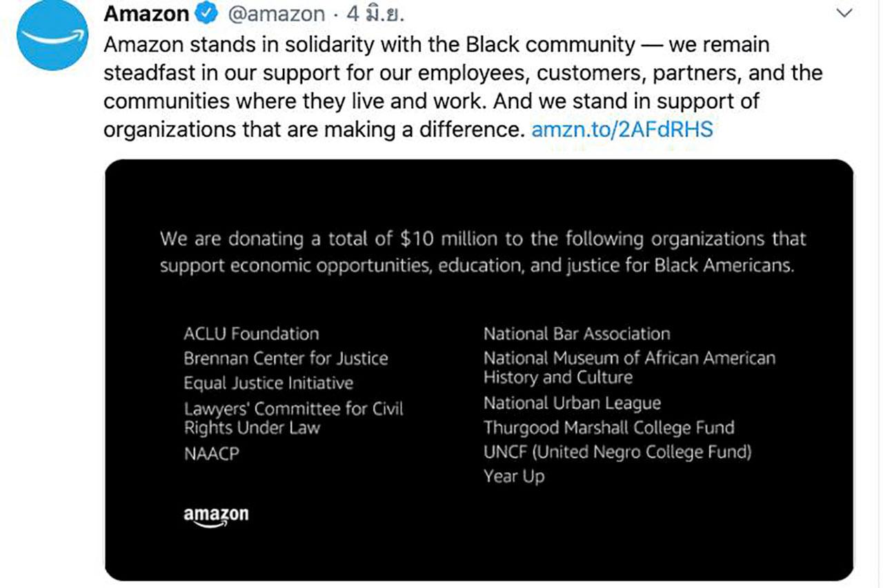Open the tweet date timestamp

375,14
